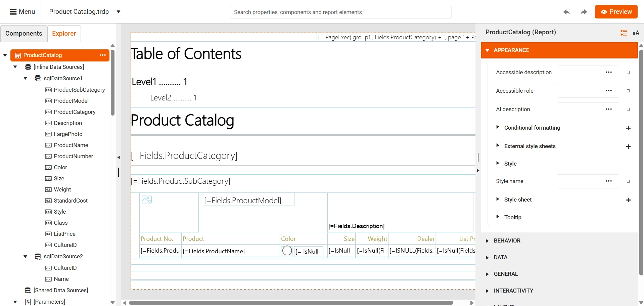
Task: Switch to the Components tab
Action: 24,34
